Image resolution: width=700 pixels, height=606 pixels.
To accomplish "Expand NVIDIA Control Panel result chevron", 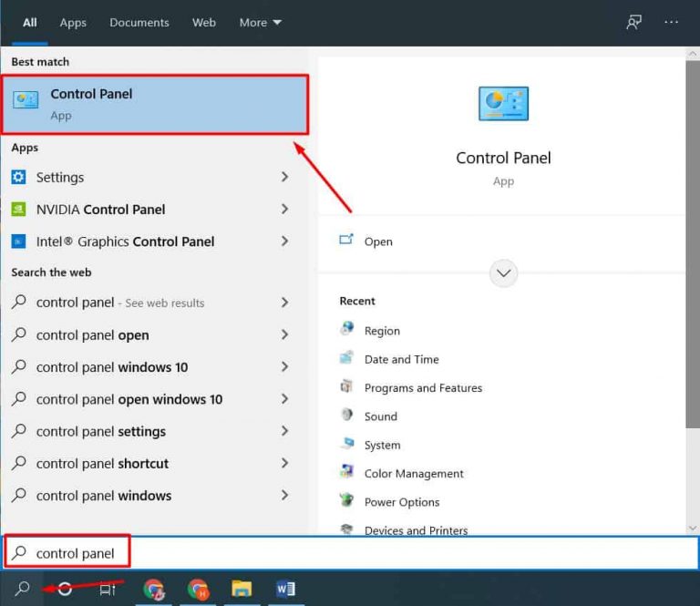I will 284,209.
